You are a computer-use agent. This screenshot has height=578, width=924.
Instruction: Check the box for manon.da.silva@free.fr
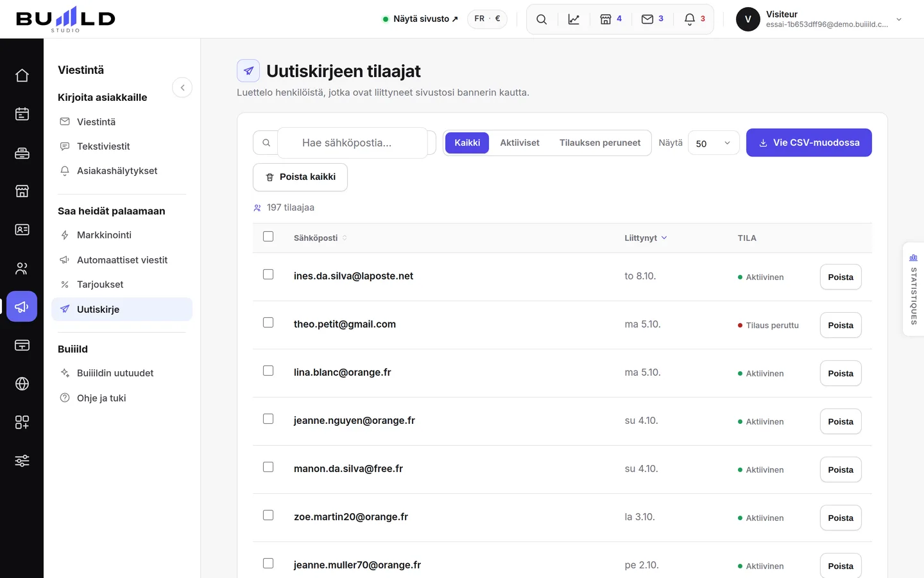coord(268,467)
